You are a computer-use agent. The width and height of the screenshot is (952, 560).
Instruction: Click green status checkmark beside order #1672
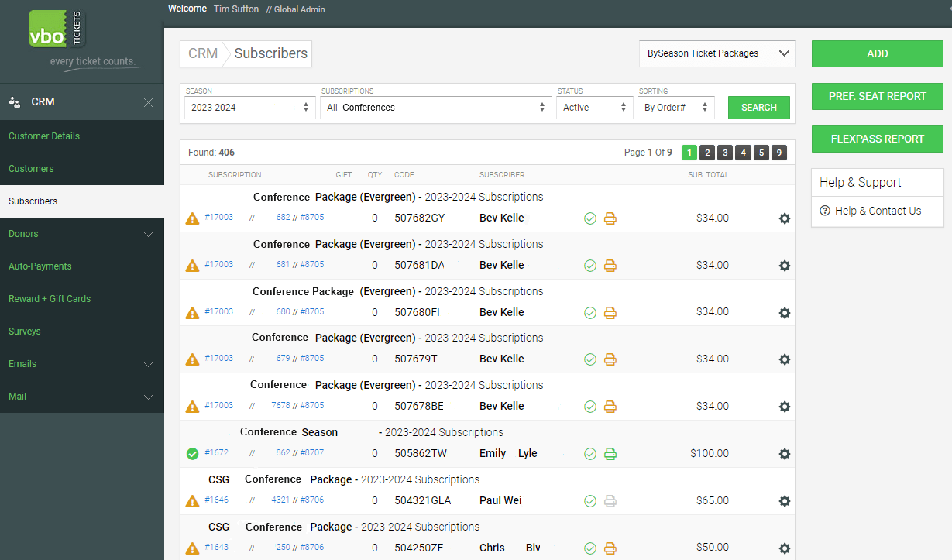[x=192, y=454]
